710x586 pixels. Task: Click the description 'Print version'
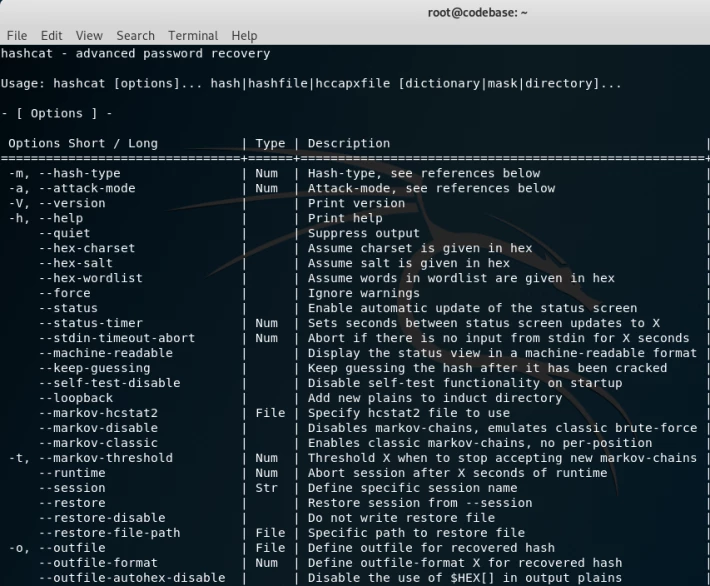tap(356, 203)
